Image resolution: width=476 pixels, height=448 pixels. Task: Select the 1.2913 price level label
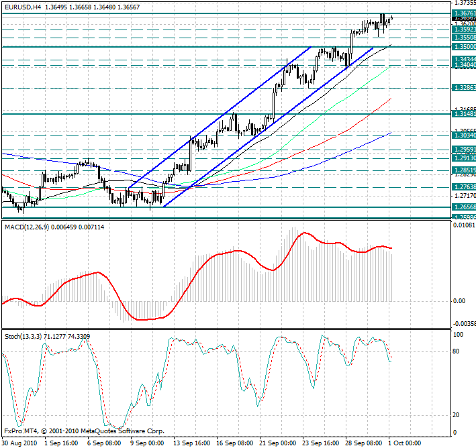point(464,158)
